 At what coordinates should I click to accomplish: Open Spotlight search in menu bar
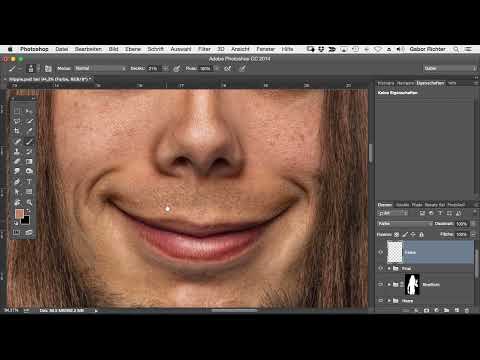456,49
